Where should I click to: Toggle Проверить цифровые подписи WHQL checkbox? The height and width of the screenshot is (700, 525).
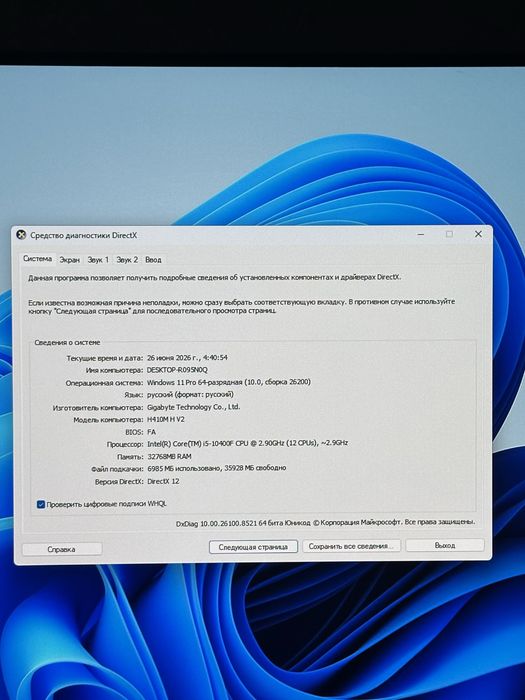click(41, 504)
